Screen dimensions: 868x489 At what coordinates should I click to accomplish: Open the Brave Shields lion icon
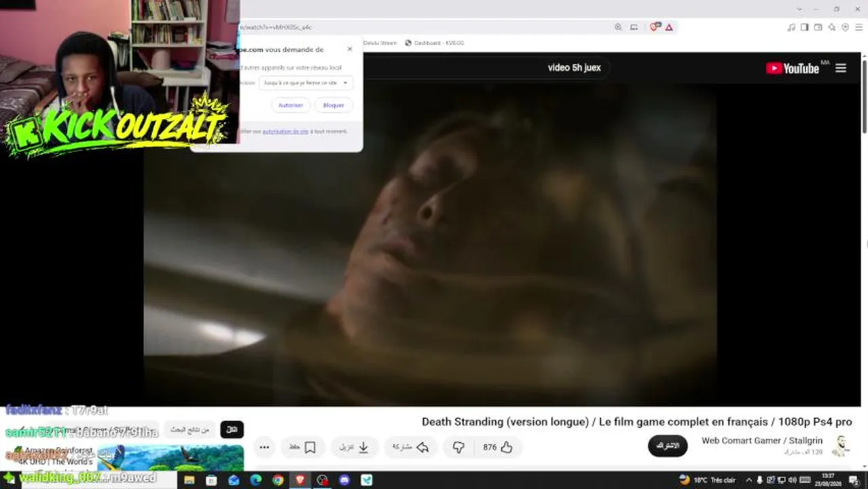pyautogui.click(x=655, y=27)
